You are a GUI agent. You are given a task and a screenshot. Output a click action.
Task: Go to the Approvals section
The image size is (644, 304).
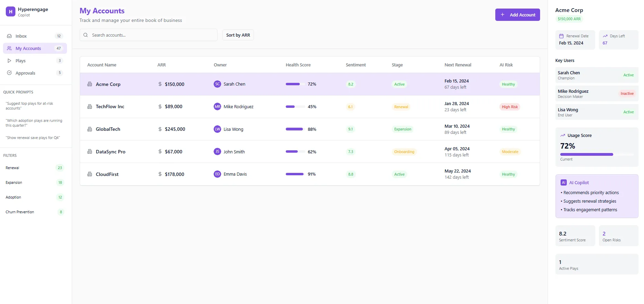pyautogui.click(x=25, y=73)
